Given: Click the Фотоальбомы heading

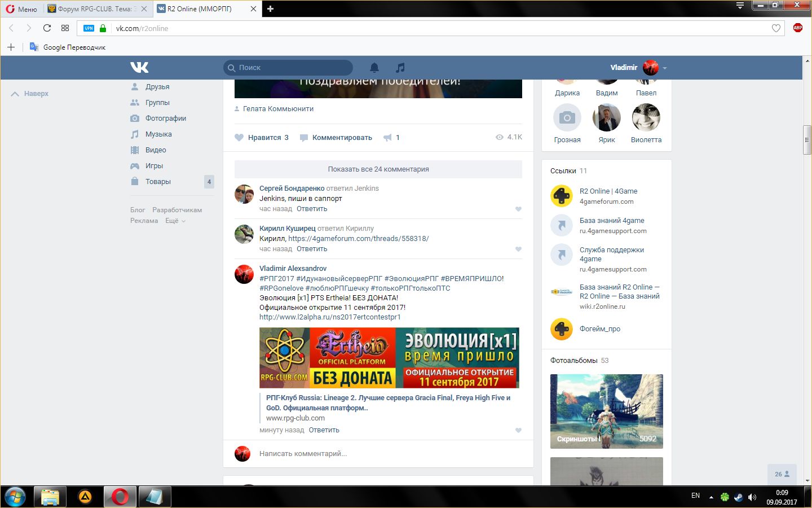Looking at the screenshot, I should 573,361.
